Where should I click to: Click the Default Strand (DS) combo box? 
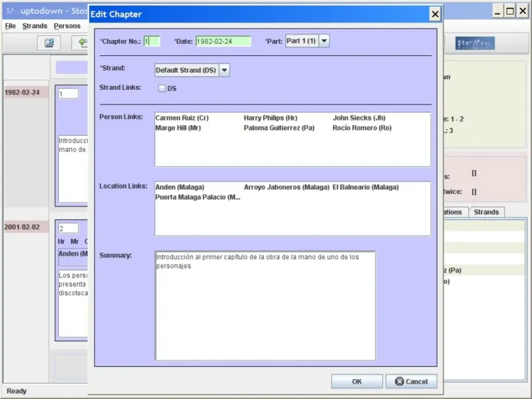pyautogui.click(x=192, y=70)
